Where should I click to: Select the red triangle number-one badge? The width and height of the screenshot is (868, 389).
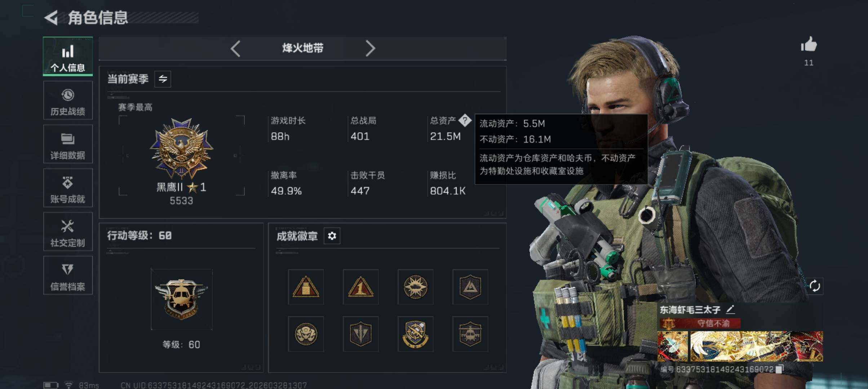[x=360, y=287]
